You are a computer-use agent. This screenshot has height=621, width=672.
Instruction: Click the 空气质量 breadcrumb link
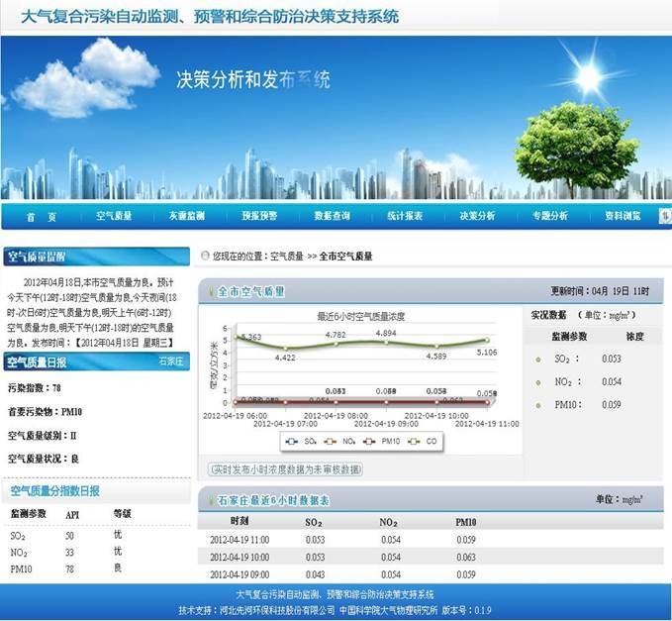287,256
